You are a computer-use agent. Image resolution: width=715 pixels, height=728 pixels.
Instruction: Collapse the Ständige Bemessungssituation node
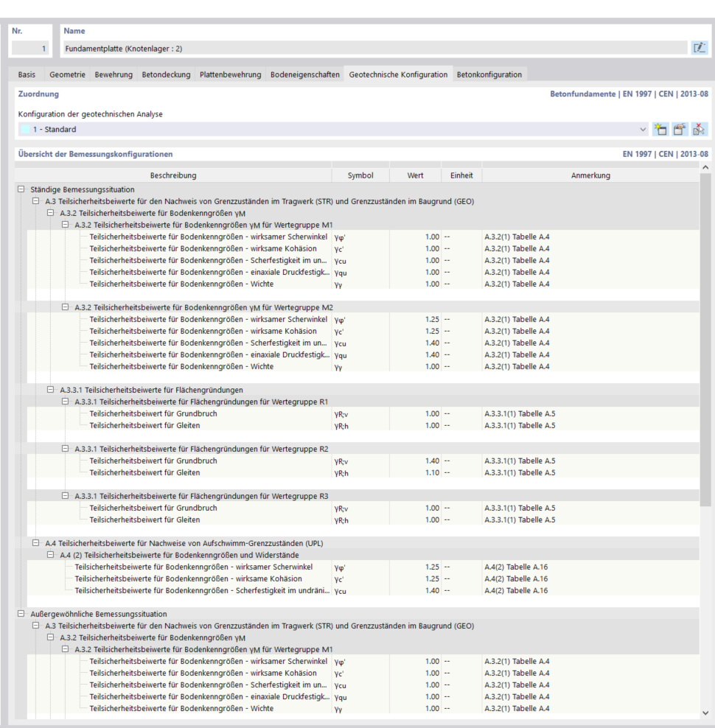[21, 189]
